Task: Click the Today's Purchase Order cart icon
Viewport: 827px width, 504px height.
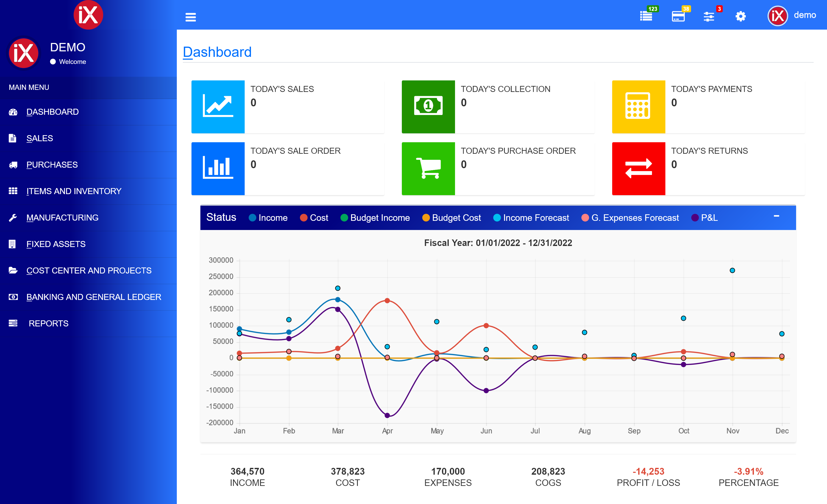Action: tap(428, 168)
